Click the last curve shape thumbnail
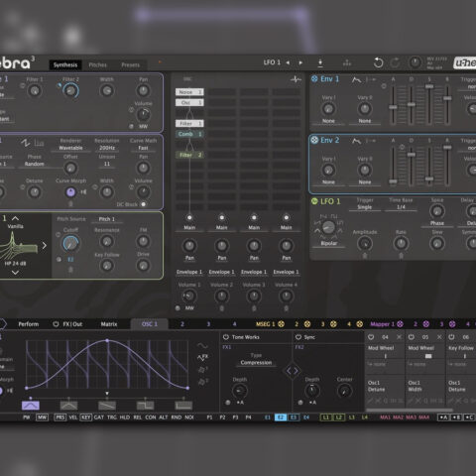 (183, 406)
